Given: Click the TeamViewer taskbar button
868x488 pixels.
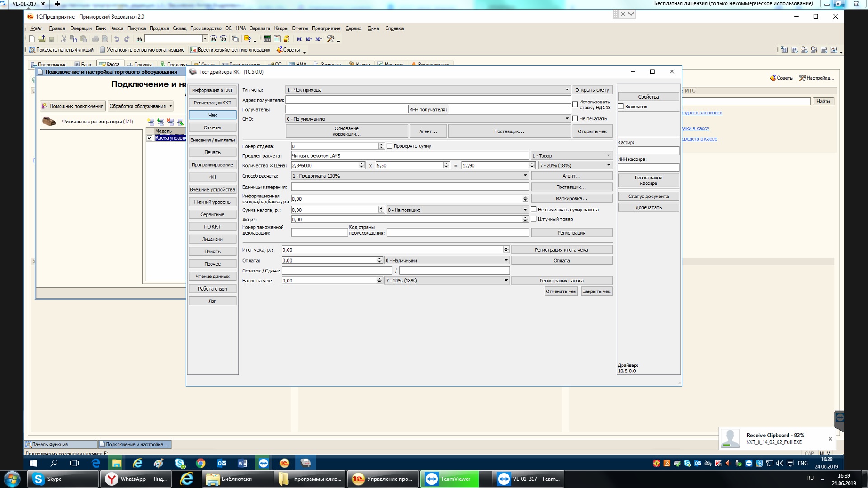Looking at the screenshot, I should pos(449,479).
